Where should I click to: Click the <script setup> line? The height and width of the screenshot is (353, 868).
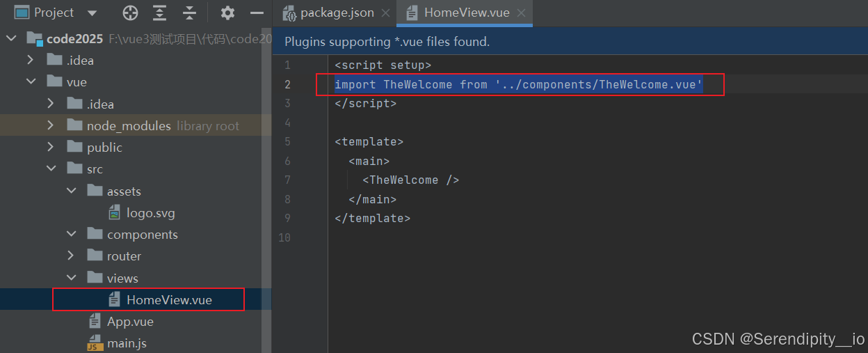pyautogui.click(x=383, y=65)
